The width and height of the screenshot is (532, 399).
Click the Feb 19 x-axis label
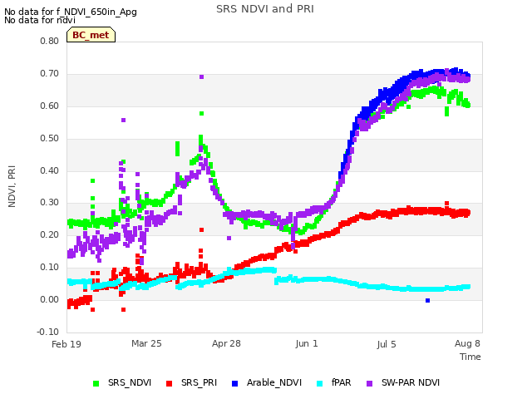[x=66, y=344]
